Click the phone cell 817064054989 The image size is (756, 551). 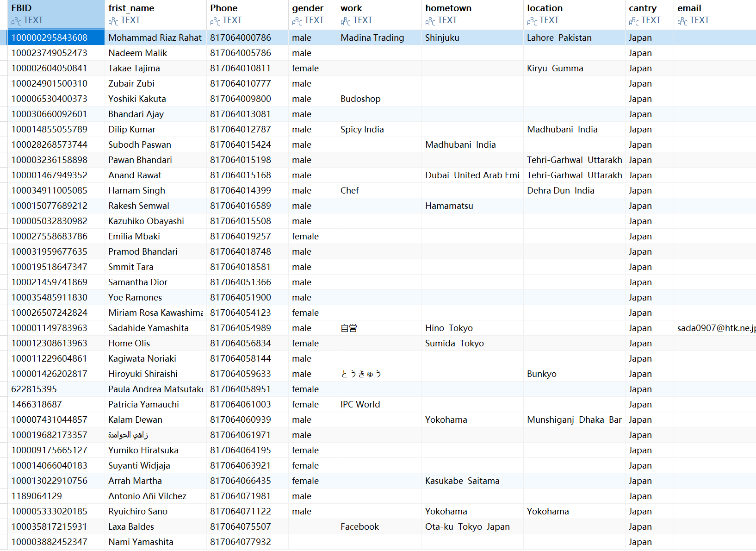[241, 328]
